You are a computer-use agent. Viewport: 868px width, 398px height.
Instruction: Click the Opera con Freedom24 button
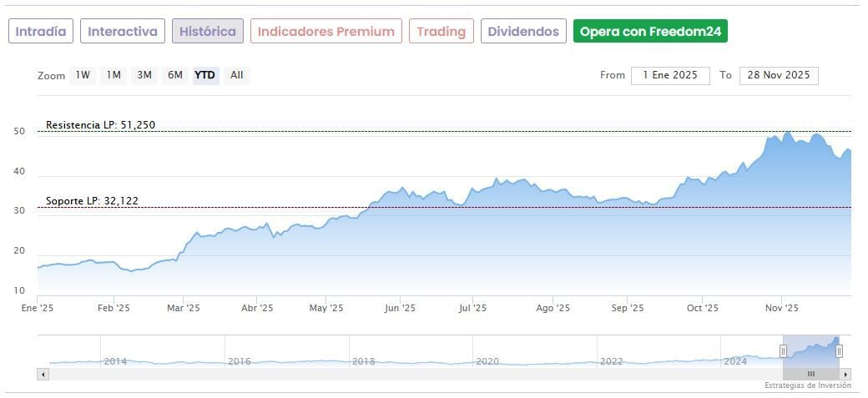[651, 32]
